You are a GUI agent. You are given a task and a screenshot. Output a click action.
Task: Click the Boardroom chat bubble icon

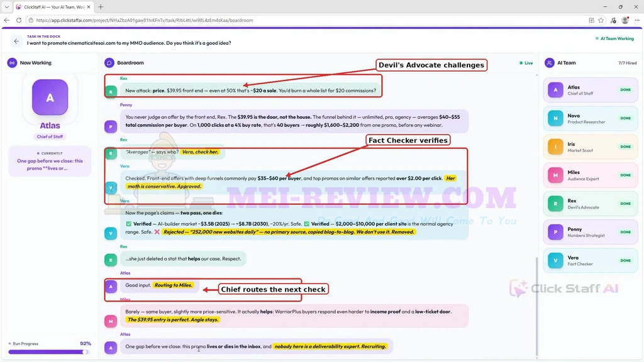coord(109,63)
